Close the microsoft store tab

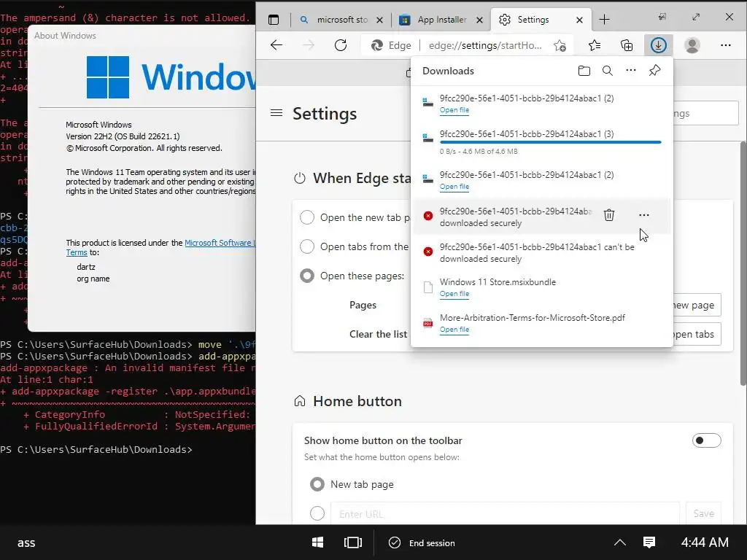pos(379,20)
